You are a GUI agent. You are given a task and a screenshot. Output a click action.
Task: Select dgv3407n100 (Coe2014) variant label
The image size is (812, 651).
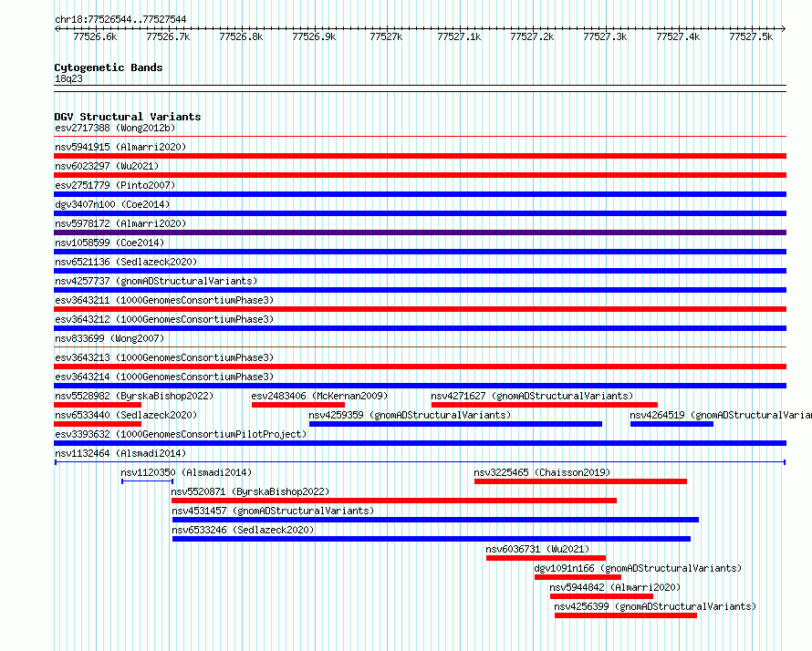click(112, 204)
